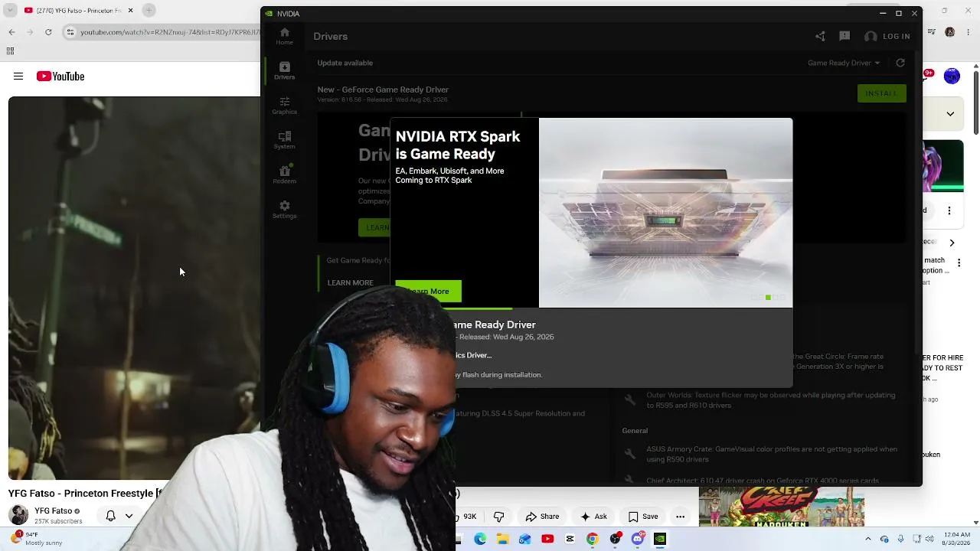Show hidden system tray icons
980x551 pixels.
[x=867, y=539]
